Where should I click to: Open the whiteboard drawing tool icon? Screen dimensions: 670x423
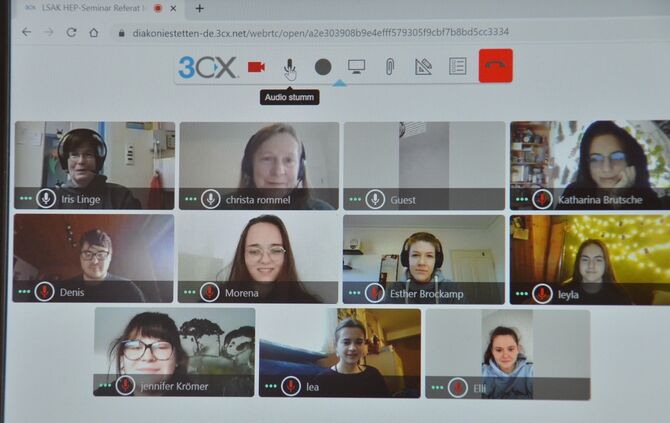pyautogui.click(x=423, y=67)
